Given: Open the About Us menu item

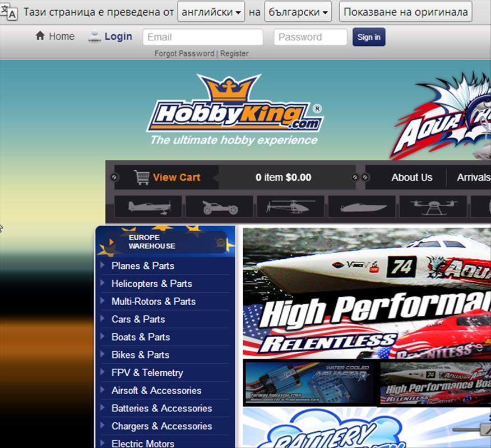Looking at the screenshot, I should [x=411, y=178].
